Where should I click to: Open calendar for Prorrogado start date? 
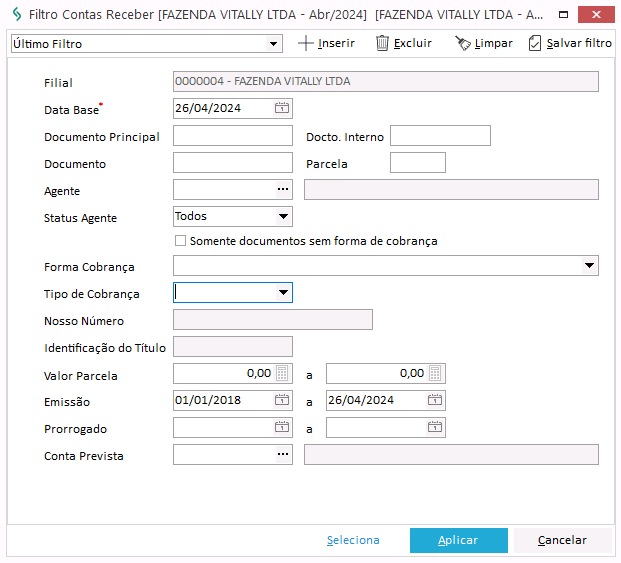pyautogui.click(x=282, y=427)
